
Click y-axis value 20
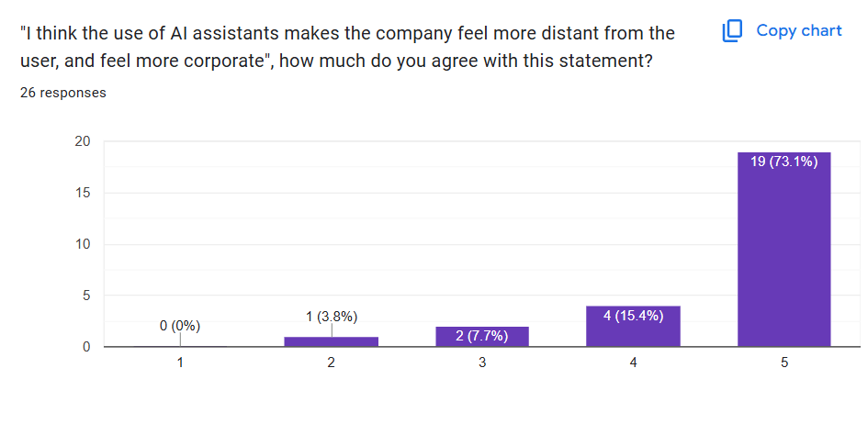(x=83, y=141)
